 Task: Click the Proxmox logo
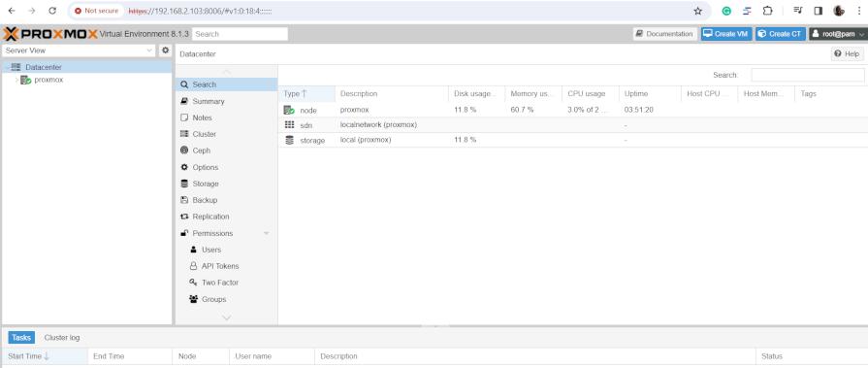pyautogui.click(x=49, y=34)
